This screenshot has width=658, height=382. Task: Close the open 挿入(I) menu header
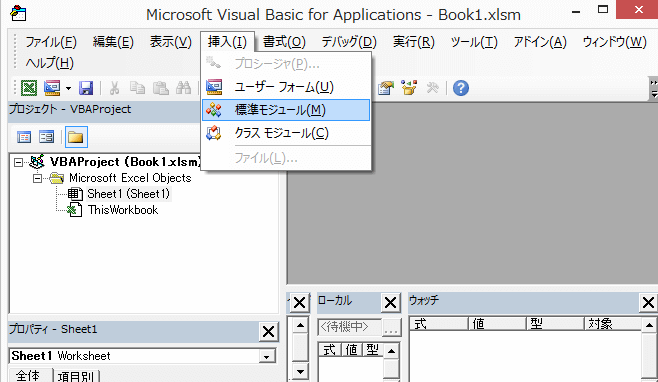[x=227, y=42]
